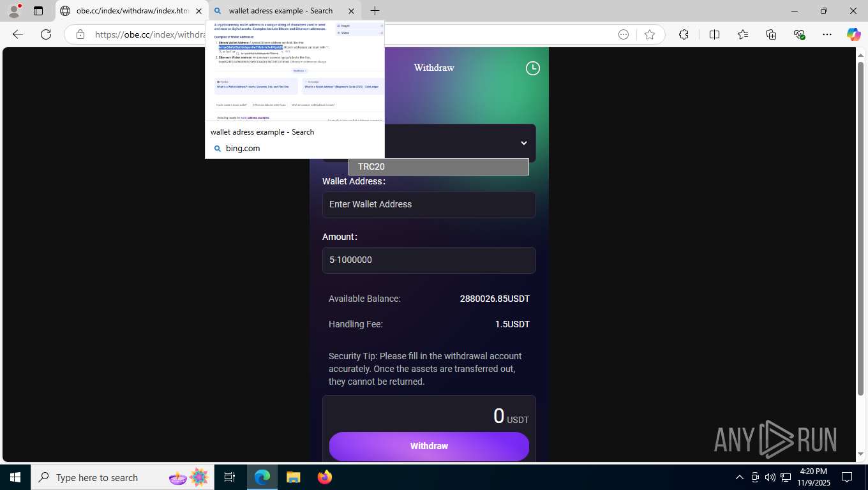Refresh the current page
This screenshot has height=490, width=868.
[x=45, y=34]
